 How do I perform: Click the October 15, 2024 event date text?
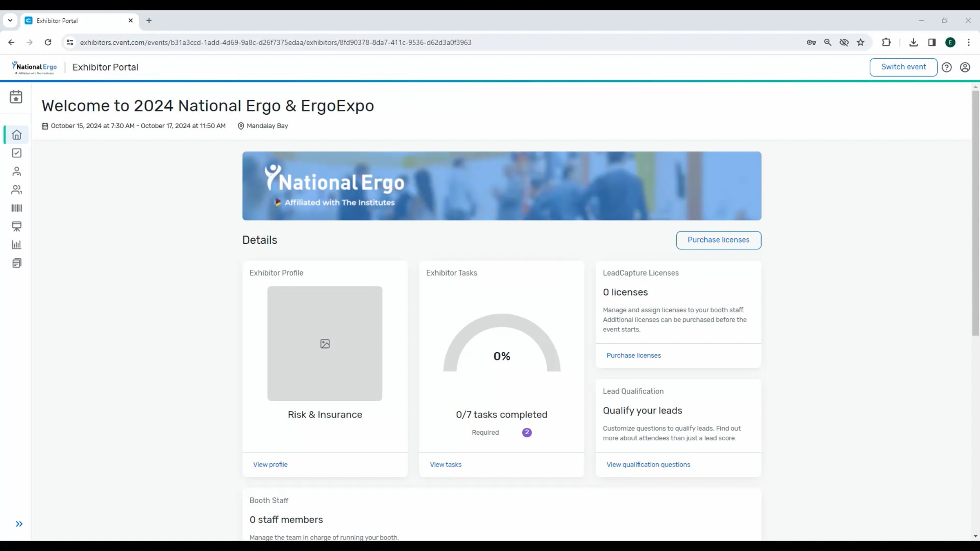(138, 126)
